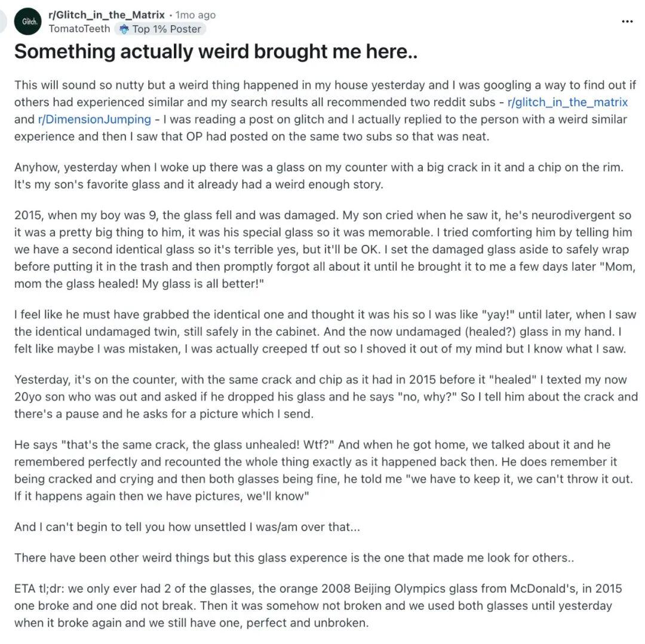Click the post title 'Something actually weird brought me here..'
645x644 pixels.
[x=216, y=52]
